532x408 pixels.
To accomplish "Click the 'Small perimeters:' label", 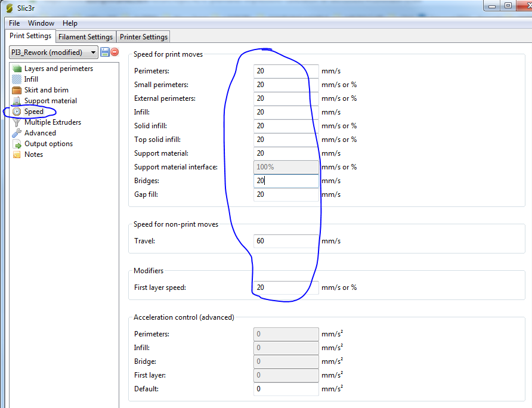I will point(161,85).
